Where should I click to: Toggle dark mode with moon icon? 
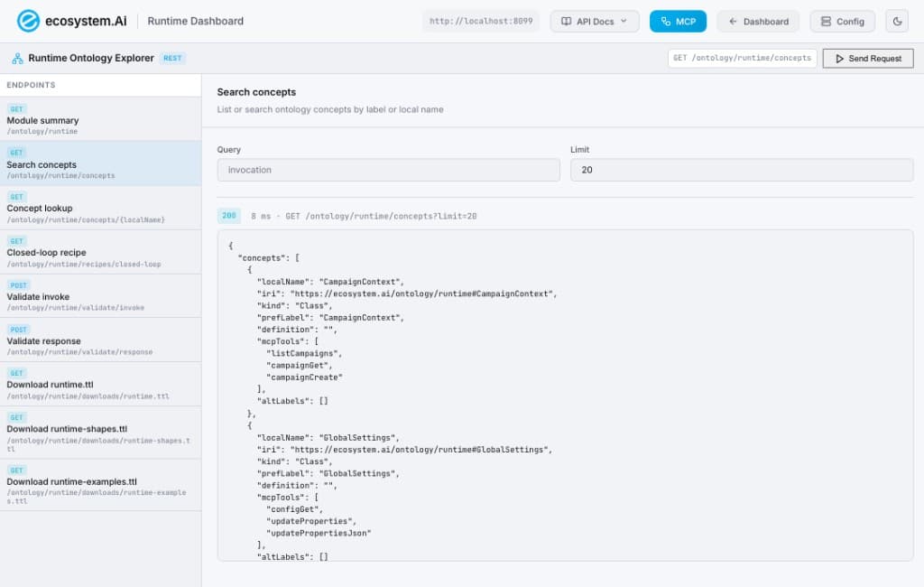897,22
